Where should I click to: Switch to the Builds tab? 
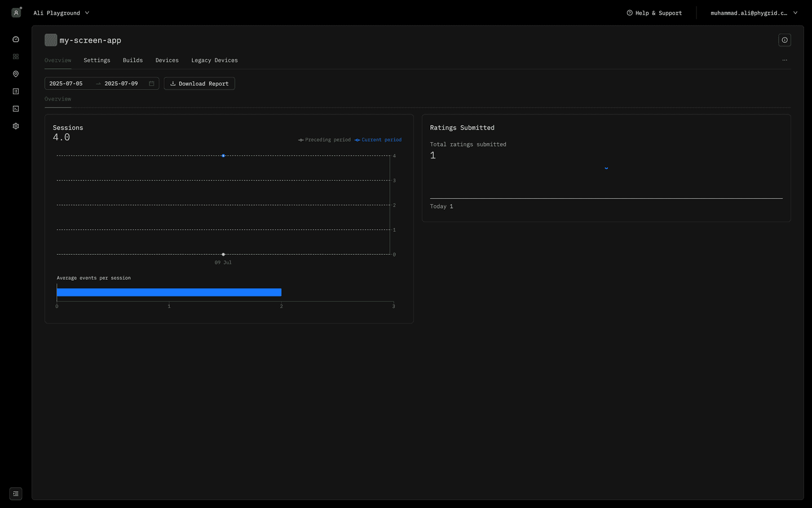click(x=133, y=60)
